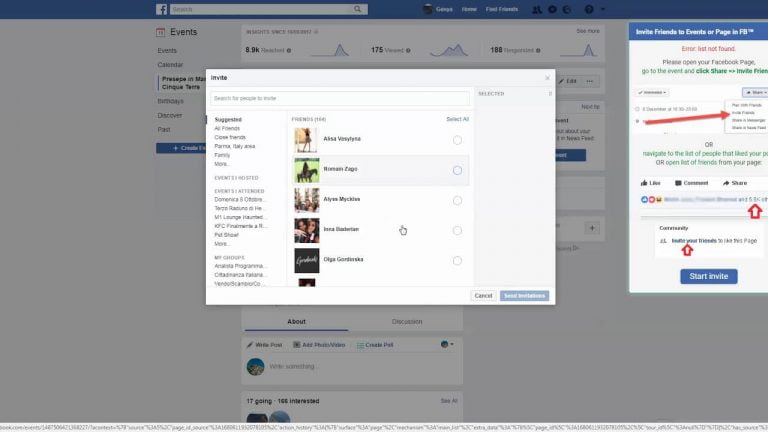768x432 pixels.
Task: Select Parma, Italy area filter
Action: pos(234,146)
